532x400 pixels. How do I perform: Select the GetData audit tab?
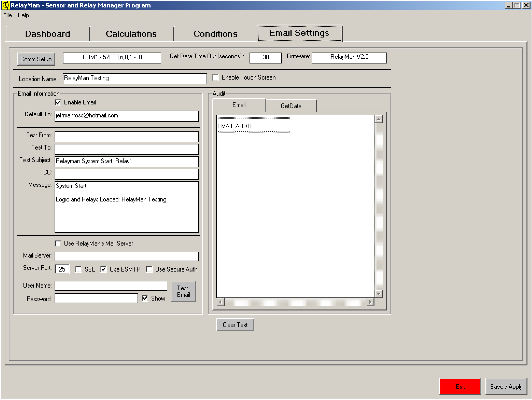[x=291, y=106]
